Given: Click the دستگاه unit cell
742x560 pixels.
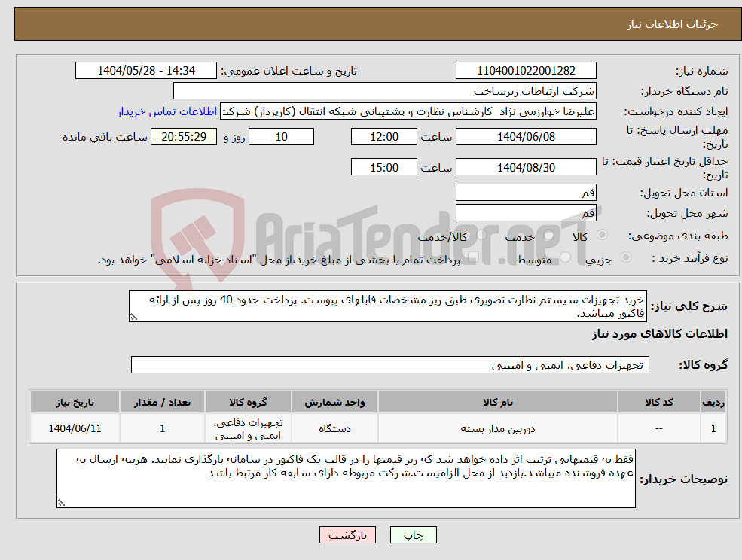Looking at the screenshot, I should (x=334, y=428).
